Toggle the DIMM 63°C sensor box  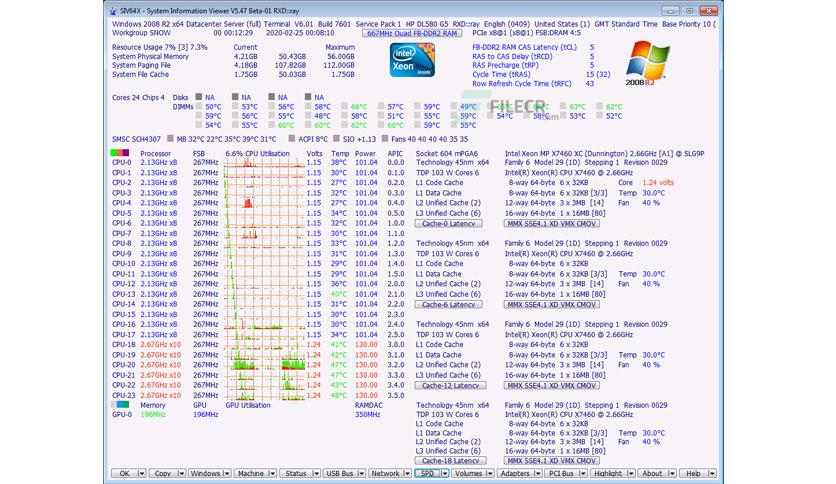(564, 107)
